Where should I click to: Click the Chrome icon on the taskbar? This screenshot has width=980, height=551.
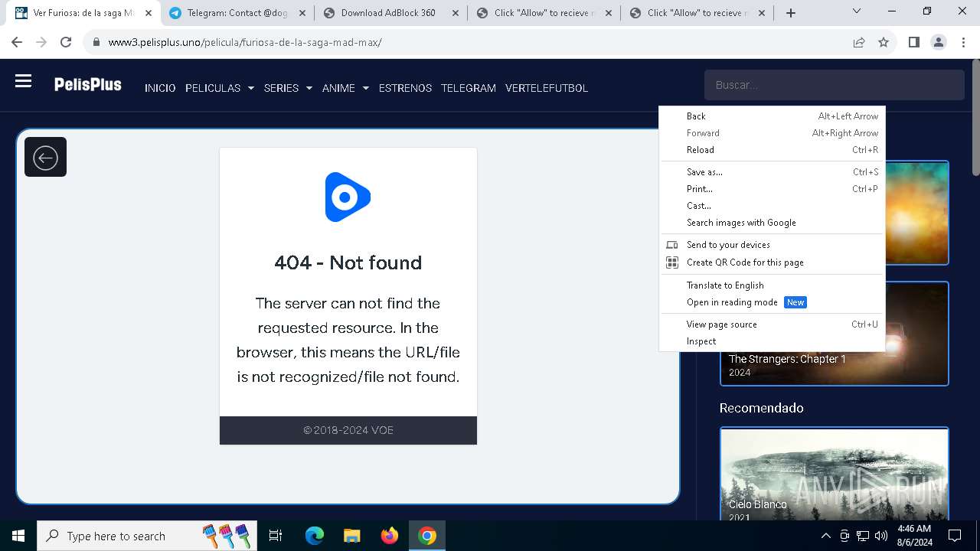426,536
